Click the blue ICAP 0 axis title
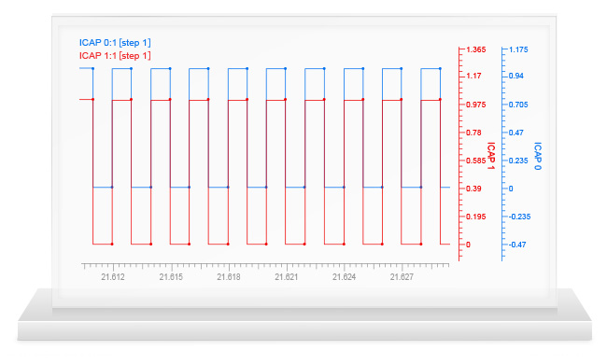This screenshot has width=607, height=364. click(538, 156)
